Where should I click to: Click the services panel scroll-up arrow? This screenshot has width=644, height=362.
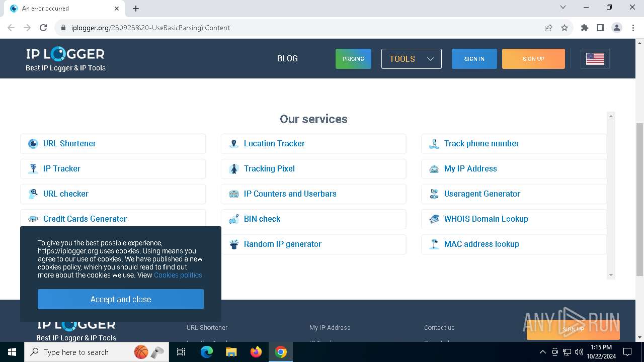pos(611,116)
